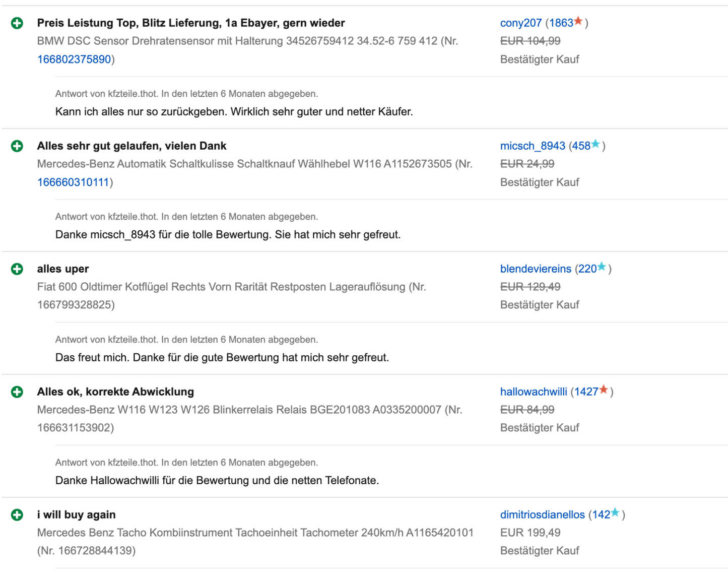This screenshot has height=581, width=728.
Task: Click the green plus icon beside 'Preis Leistung Top' feedback
Action: point(17,23)
